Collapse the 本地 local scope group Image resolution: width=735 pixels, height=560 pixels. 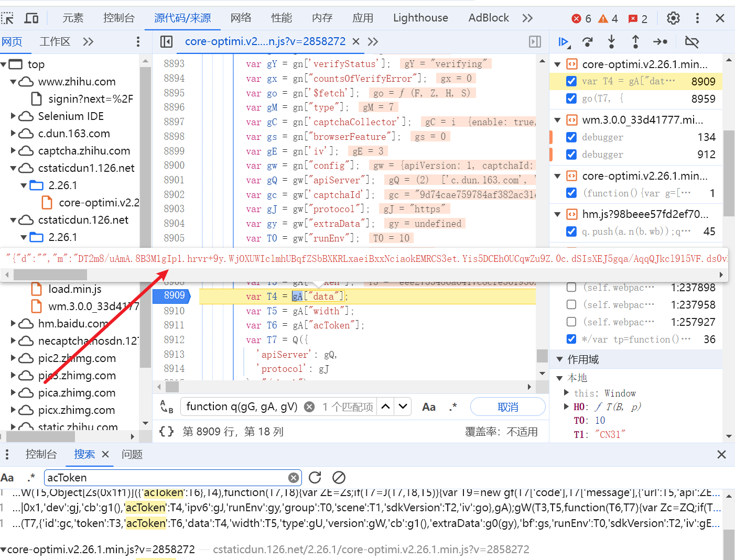point(559,378)
